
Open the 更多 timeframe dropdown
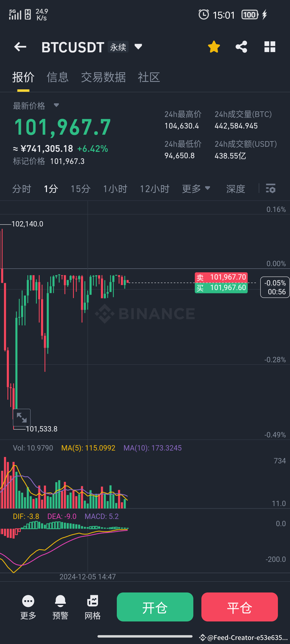pos(196,189)
